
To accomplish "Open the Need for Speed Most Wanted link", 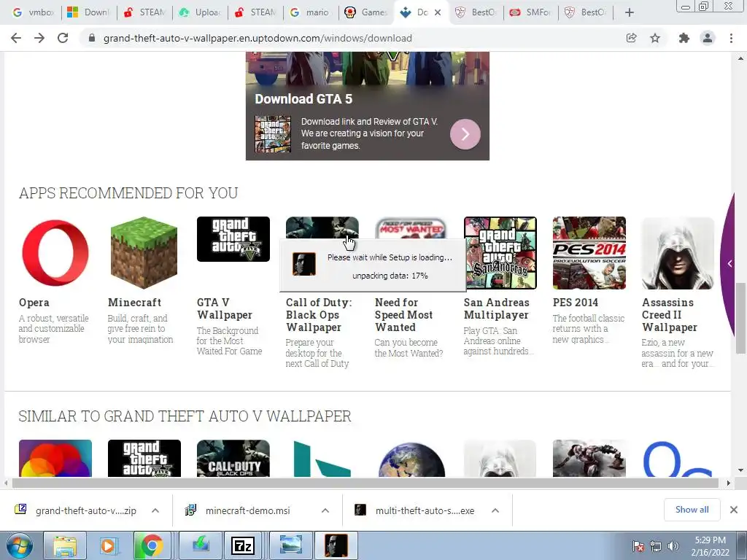I will tap(403, 315).
